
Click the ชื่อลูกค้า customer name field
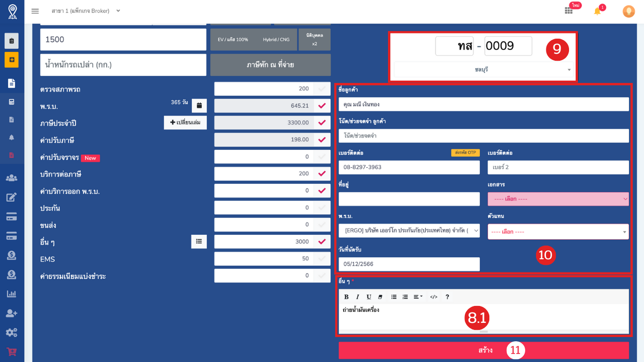[x=484, y=104]
